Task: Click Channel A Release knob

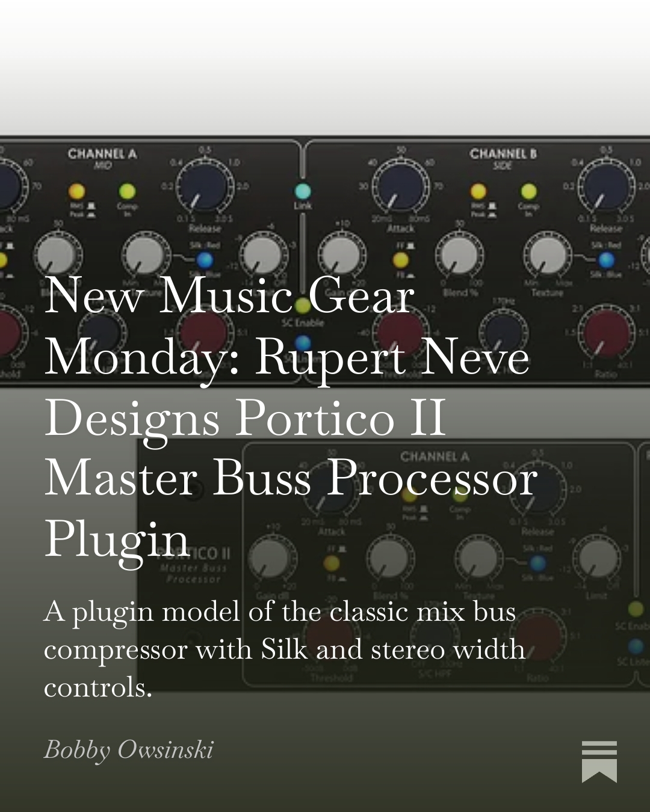Action: [205, 188]
